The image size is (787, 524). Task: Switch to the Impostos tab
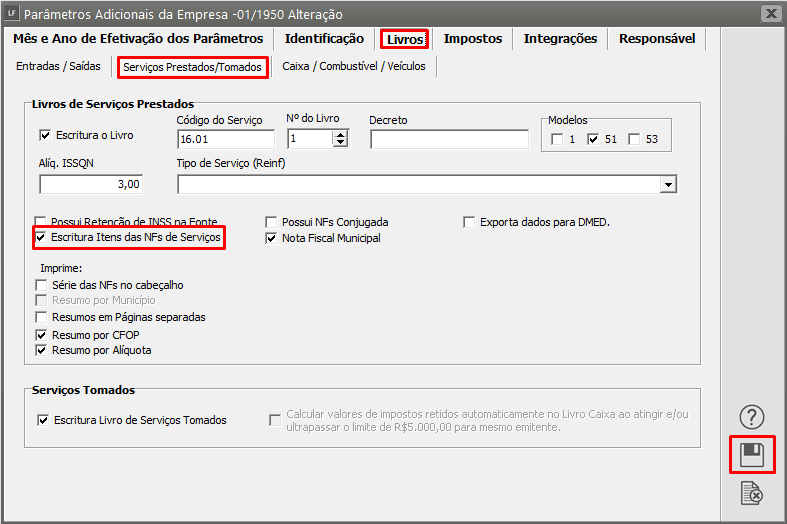(473, 39)
